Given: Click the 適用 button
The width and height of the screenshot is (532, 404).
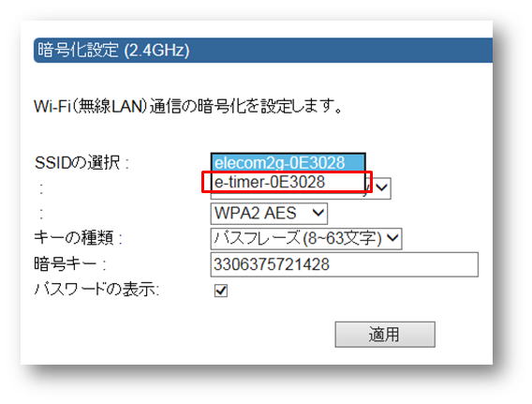Looking at the screenshot, I should click(385, 335).
